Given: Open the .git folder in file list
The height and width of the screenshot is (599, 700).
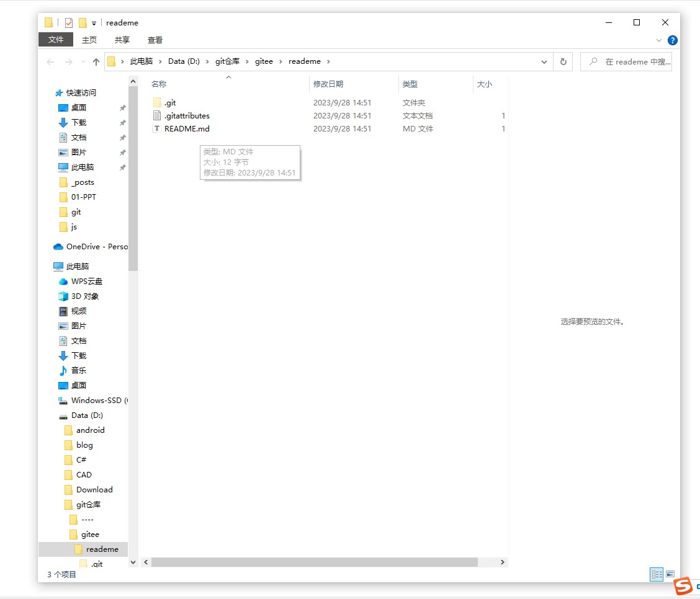Looking at the screenshot, I should point(170,103).
